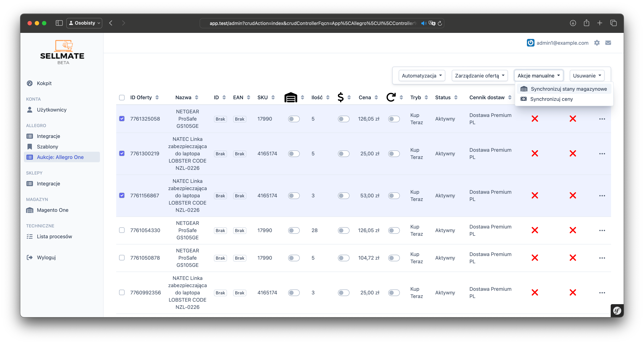
Task: Reload the page in Safari
Action: [440, 23]
